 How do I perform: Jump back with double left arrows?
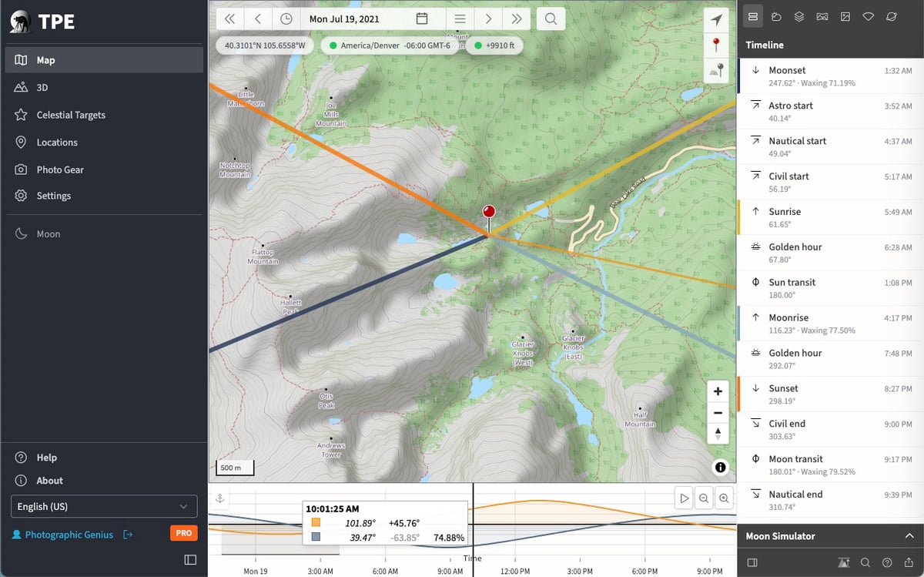pyautogui.click(x=229, y=18)
